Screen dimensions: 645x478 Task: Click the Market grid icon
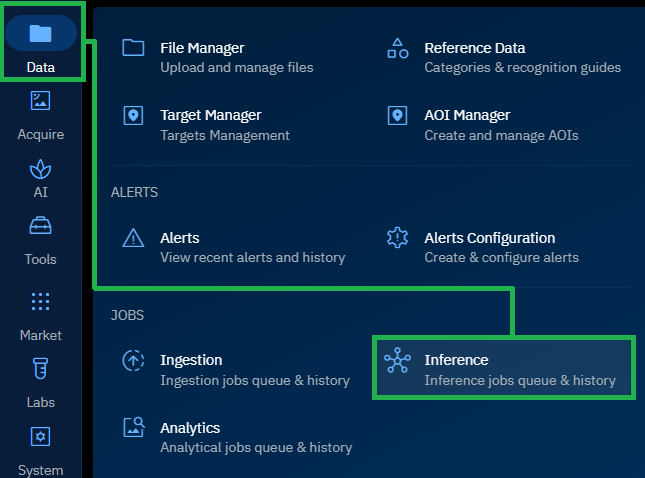tap(41, 301)
